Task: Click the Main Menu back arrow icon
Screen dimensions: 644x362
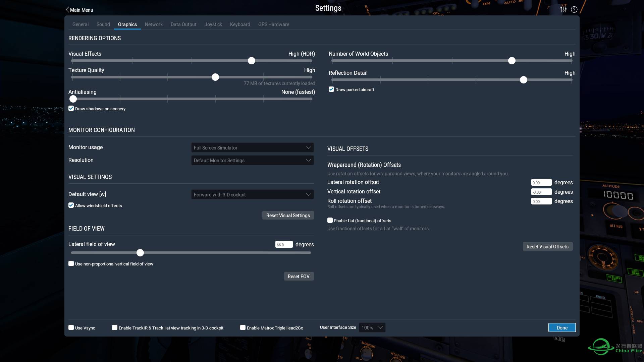Action: [x=66, y=9]
